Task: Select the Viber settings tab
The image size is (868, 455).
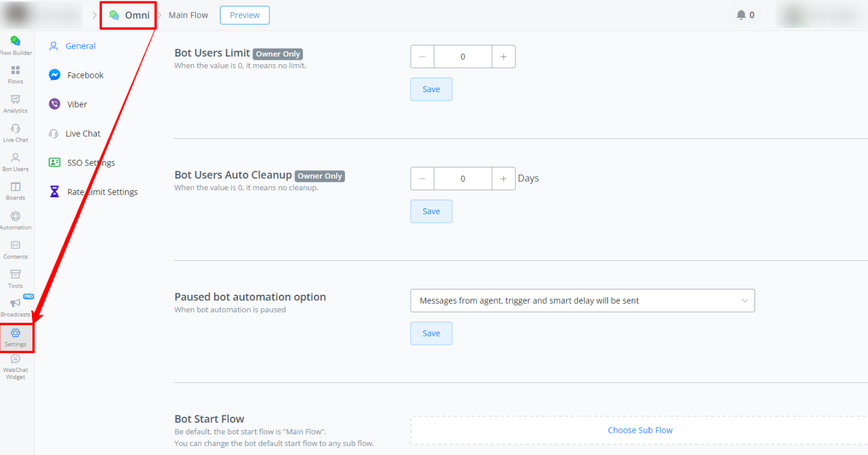Action: tap(77, 105)
